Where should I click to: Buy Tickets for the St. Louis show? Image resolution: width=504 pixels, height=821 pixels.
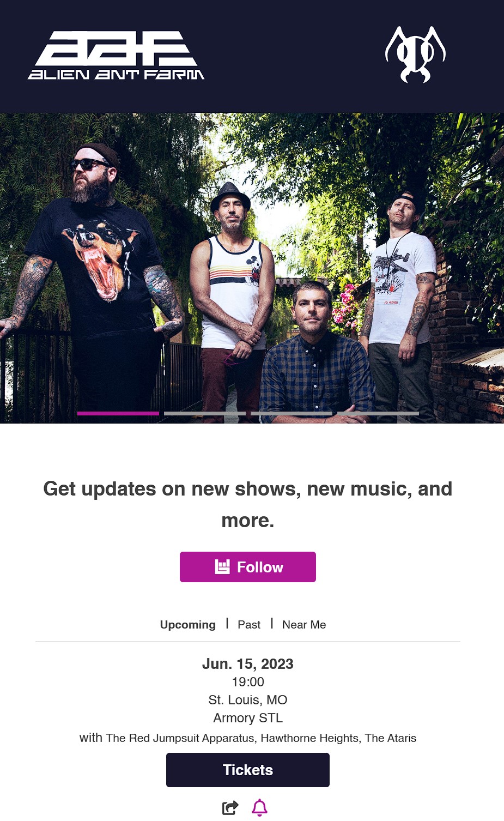point(248,770)
